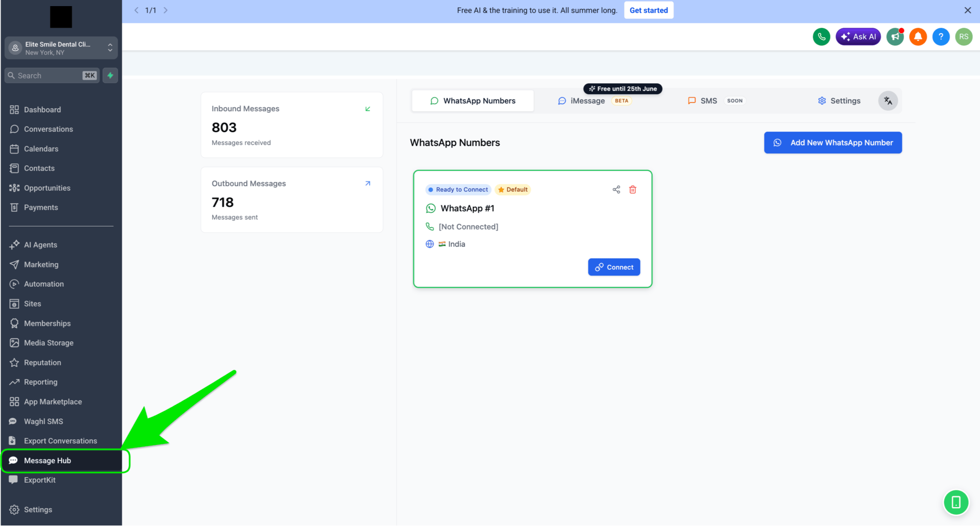
Task: Click the India country label
Action: [457, 244]
